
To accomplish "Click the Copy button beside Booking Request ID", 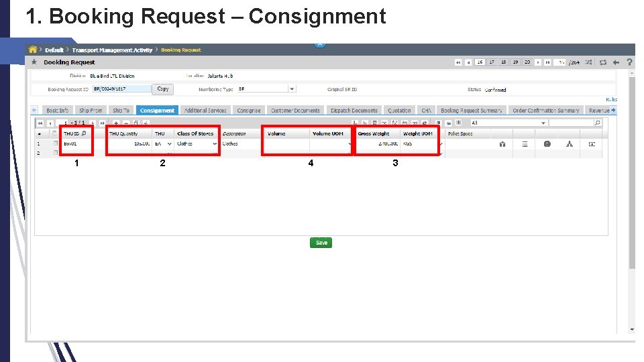I will 162,89.
